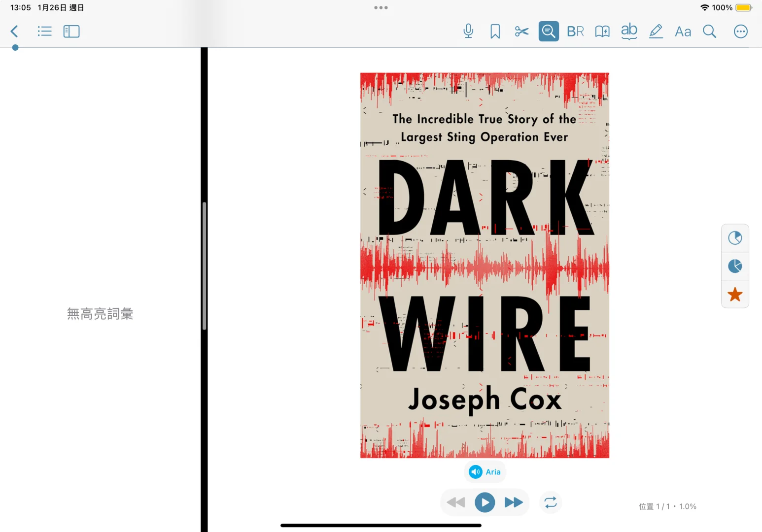Click the '無高亮詞彙' empty message
This screenshot has height=532, width=762.
(x=100, y=314)
